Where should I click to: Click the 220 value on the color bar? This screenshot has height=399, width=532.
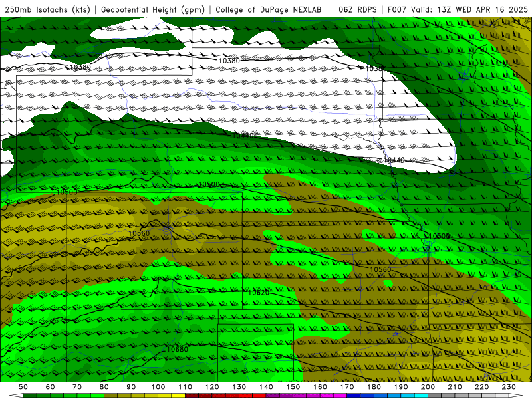[481, 387]
